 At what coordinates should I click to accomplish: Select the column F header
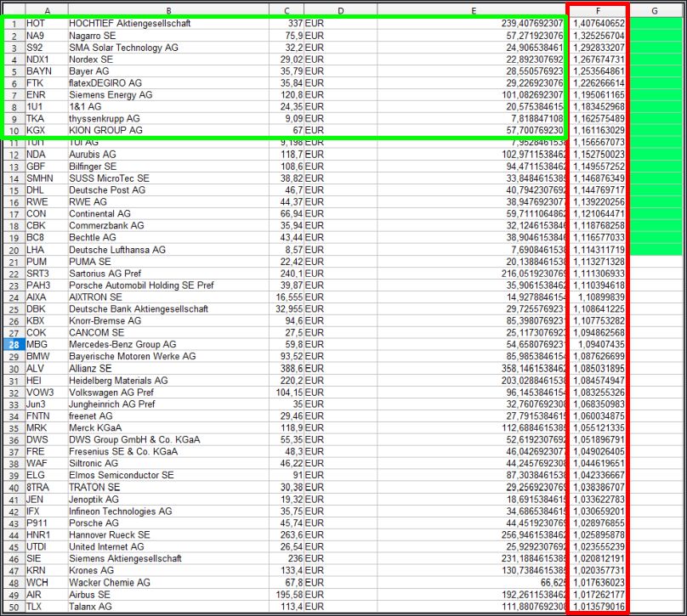pos(599,10)
